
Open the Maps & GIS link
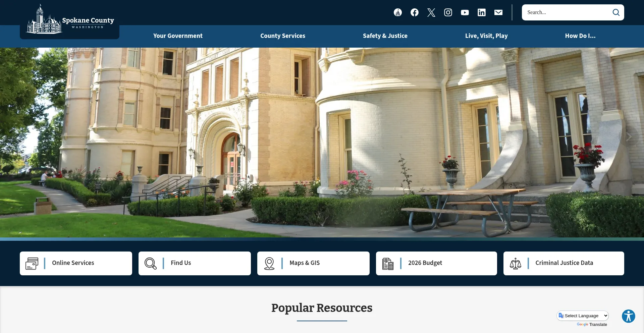point(313,263)
